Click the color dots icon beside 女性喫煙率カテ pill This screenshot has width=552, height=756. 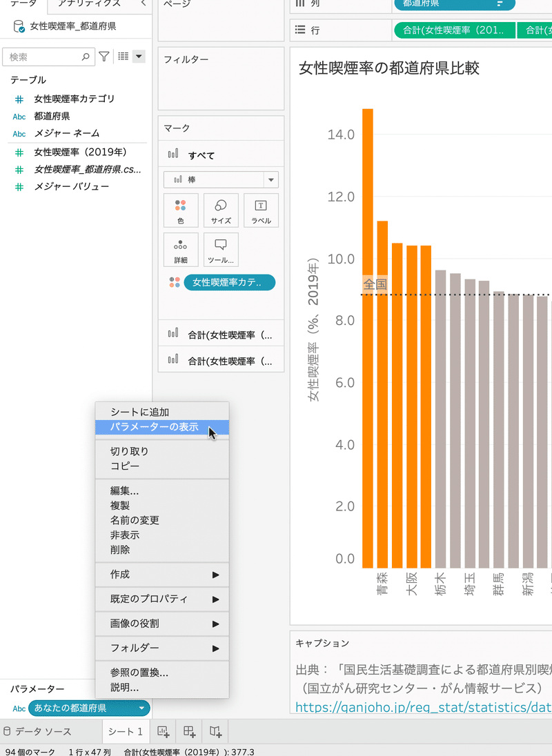175,283
